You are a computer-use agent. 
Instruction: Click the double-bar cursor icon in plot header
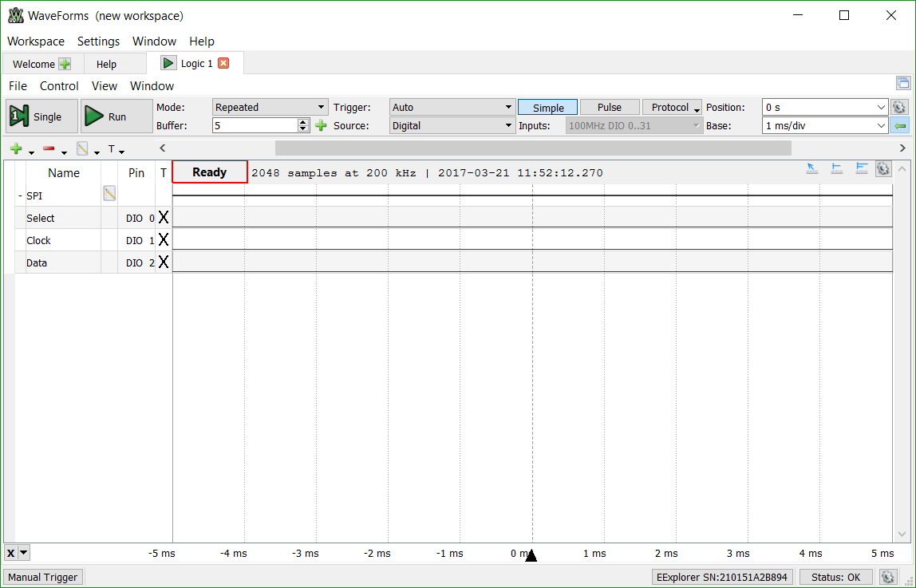point(861,169)
